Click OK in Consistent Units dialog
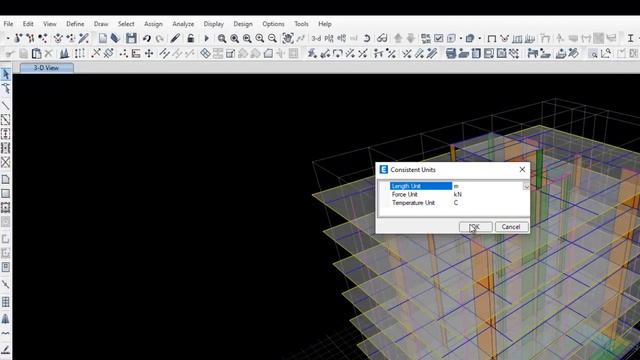Screen dimensions: 640x360 [x=476, y=227]
